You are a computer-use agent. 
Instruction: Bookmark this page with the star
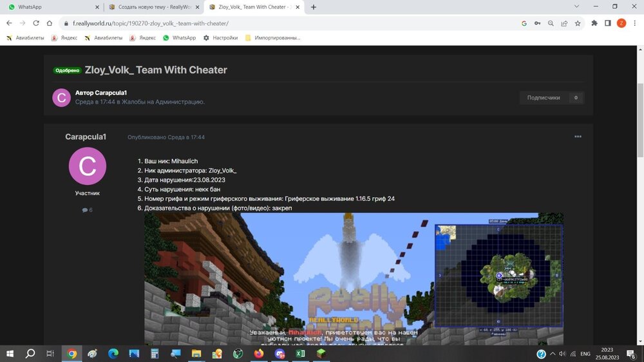578,23
